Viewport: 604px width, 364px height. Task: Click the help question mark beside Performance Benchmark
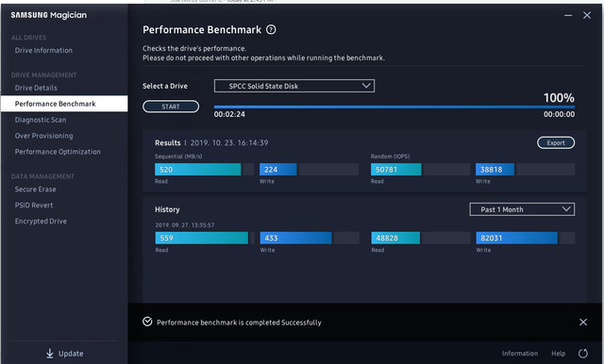pos(271,29)
